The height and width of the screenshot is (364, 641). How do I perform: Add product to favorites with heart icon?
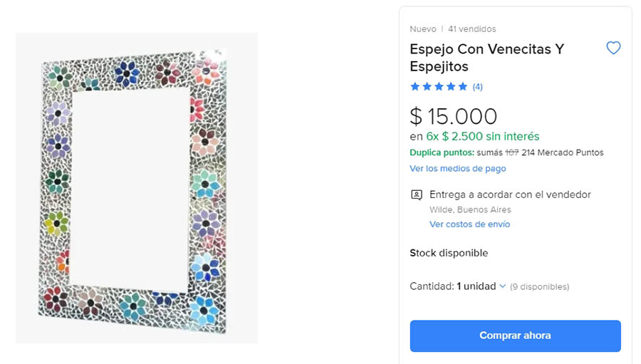(613, 48)
